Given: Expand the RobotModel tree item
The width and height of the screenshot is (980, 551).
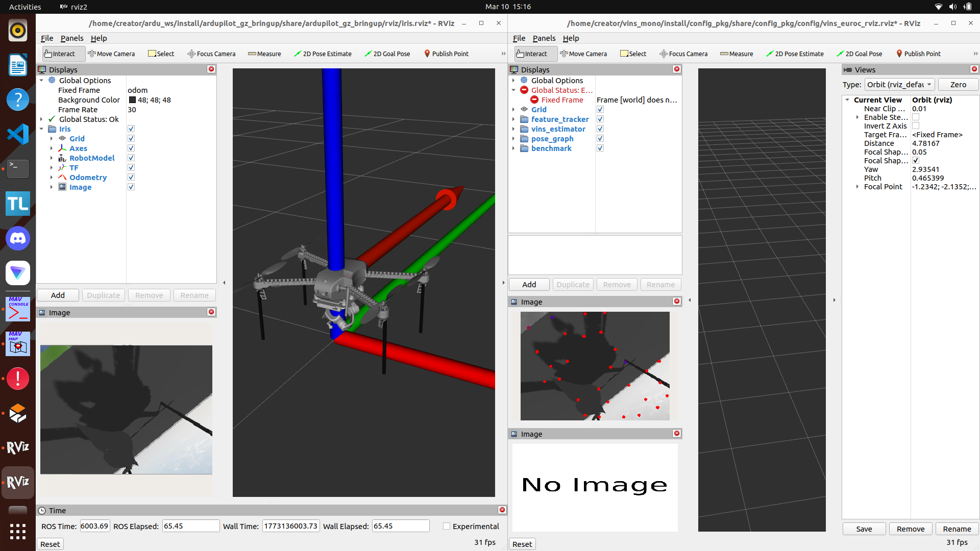Looking at the screenshot, I should point(52,158).
